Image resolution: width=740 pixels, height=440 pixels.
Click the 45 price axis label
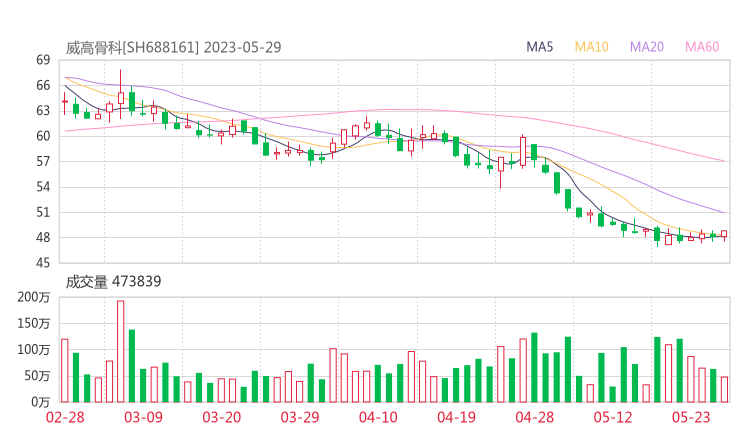43,263
